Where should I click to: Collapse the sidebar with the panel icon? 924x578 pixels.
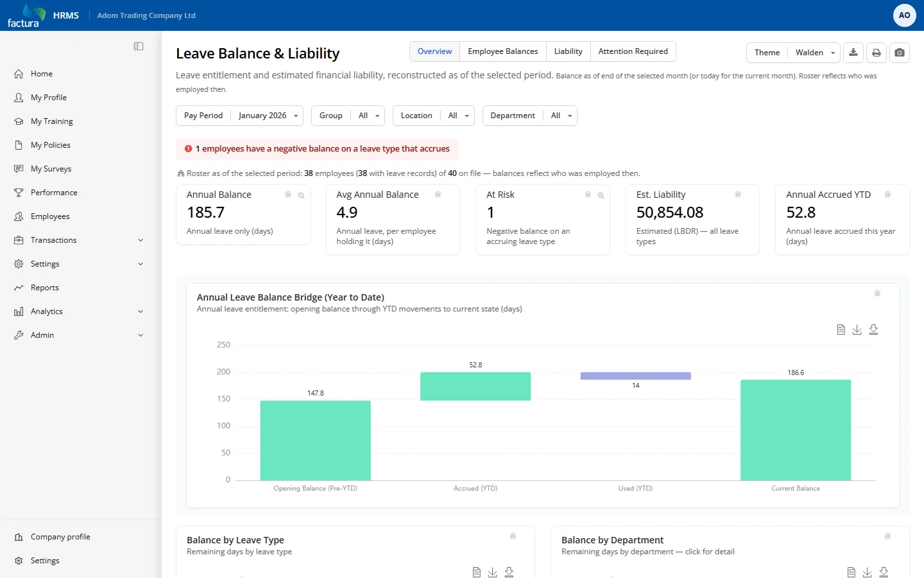pyautogui.click(x=139, y=46)
